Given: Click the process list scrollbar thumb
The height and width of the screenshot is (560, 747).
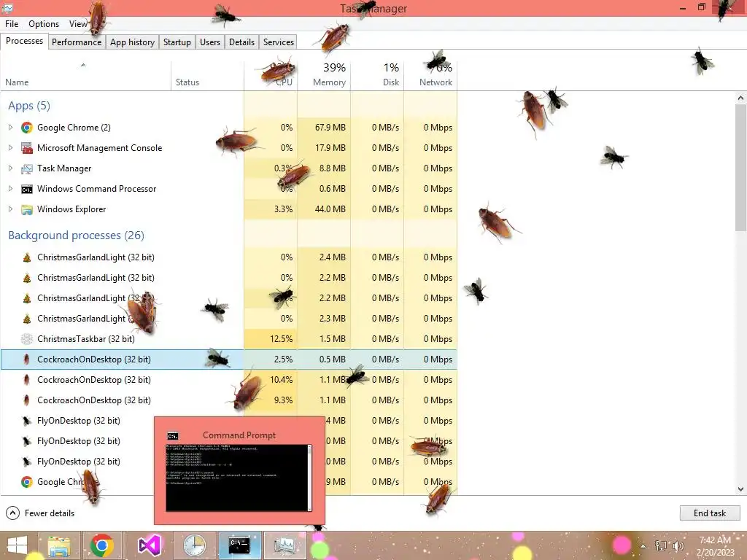Looking at the screenshot, I should coord(740,167).
